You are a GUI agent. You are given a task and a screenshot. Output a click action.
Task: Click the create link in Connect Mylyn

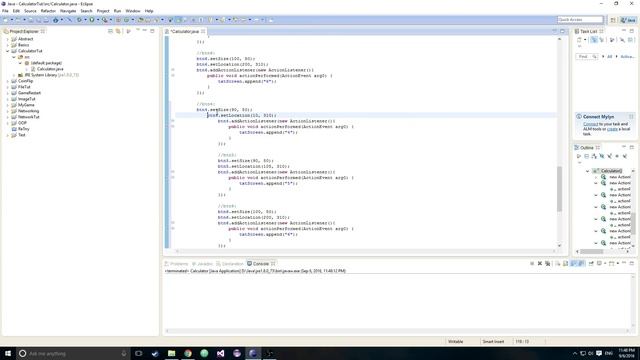click(x=612, y=129)
